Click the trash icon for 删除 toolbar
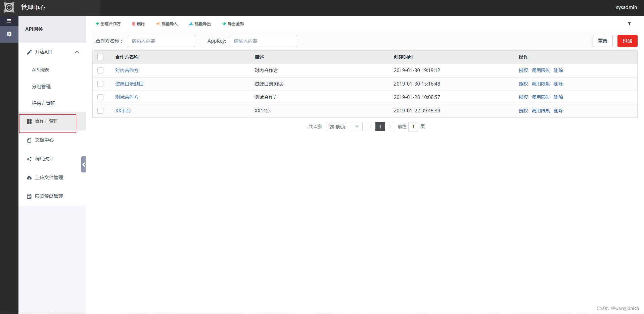The height and width of the screenshot is (314, 644). point(134,24)
